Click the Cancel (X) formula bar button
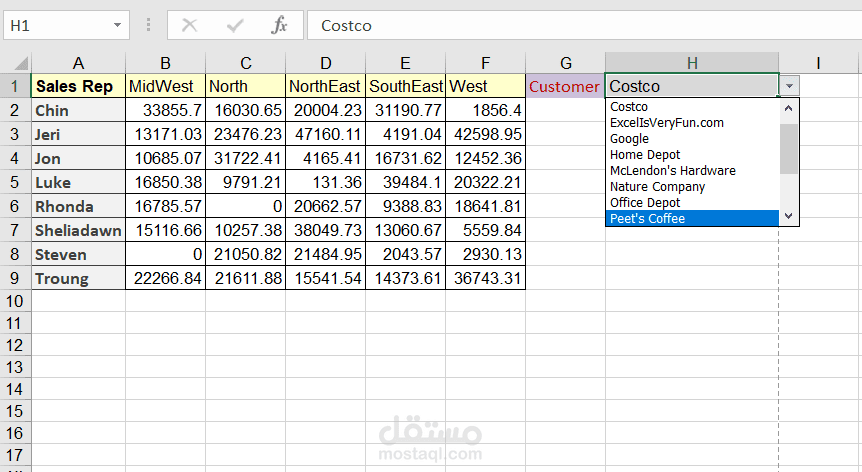The width and height of the screenshot is (862, 472). pos(189,25)
